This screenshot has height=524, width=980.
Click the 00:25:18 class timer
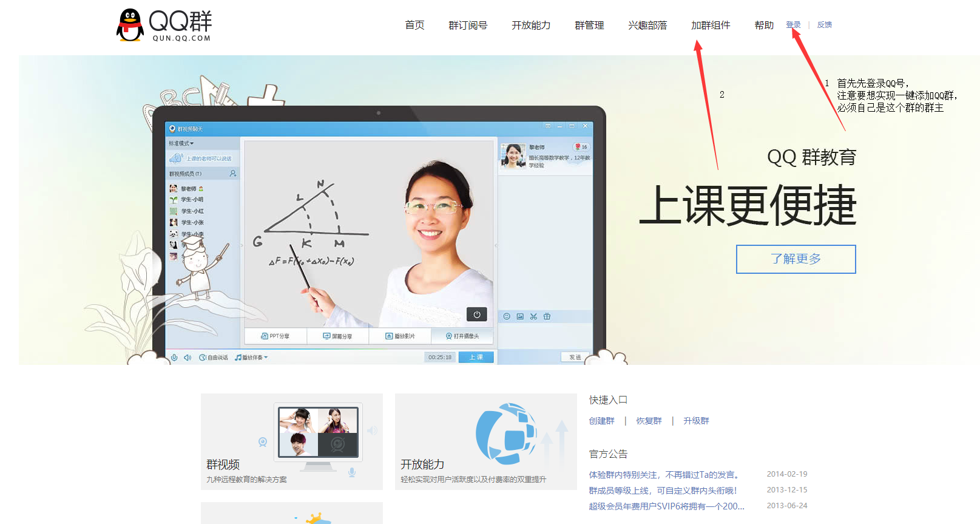click(x=440, y=357)
